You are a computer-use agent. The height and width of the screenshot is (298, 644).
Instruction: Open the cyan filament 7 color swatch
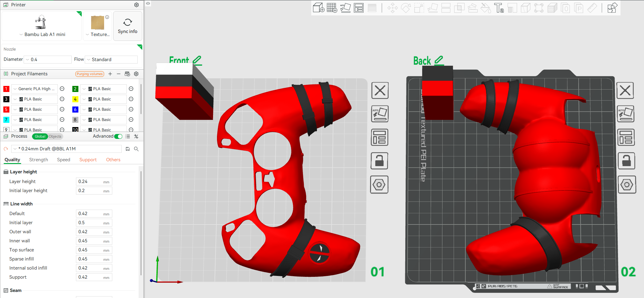[6, 120]
